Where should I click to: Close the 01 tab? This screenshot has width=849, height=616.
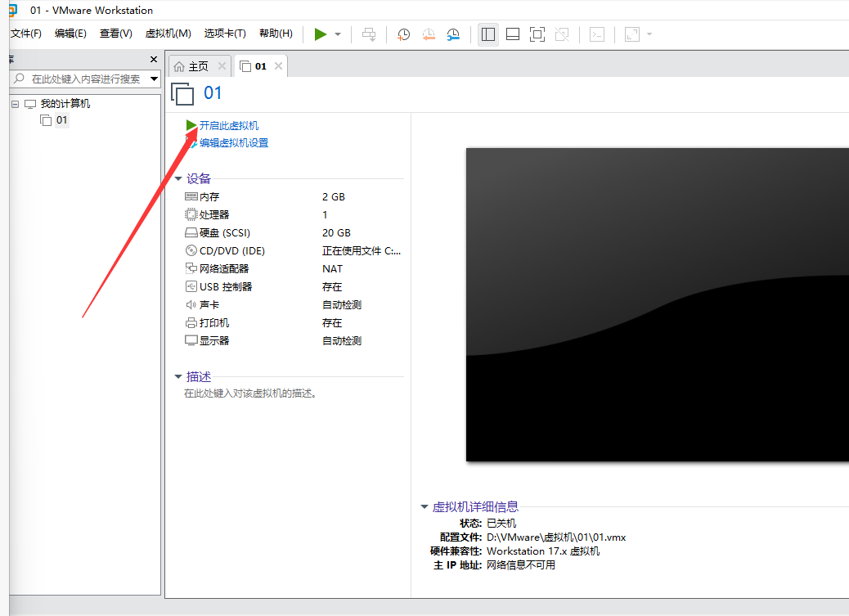coord(278,65)
